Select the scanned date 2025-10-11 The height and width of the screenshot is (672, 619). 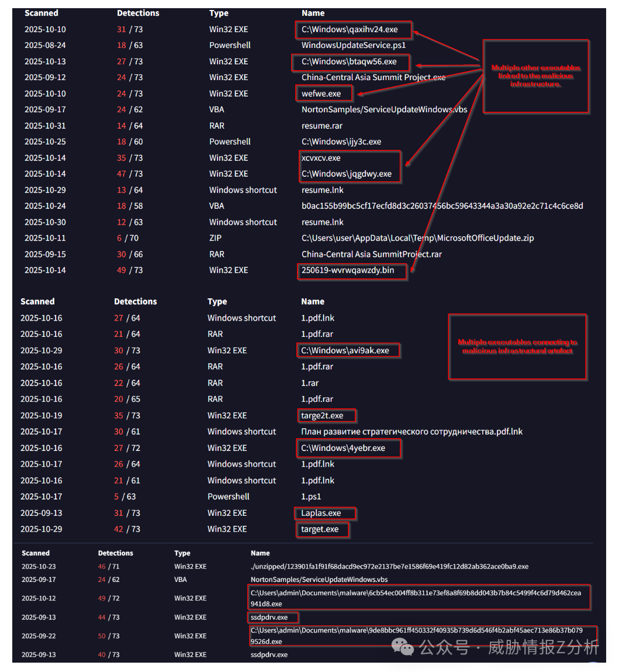tap(45, 238)
